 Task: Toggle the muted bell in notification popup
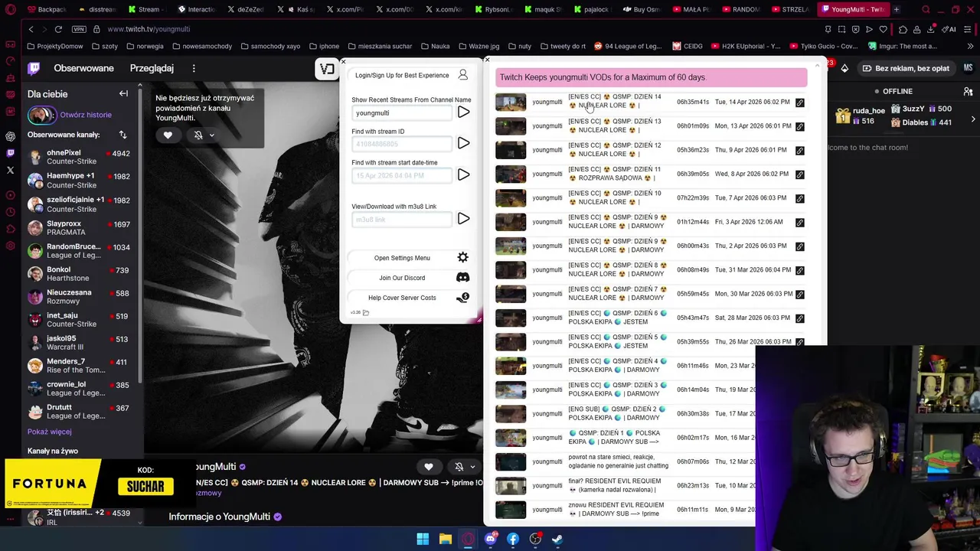(198, 135)
